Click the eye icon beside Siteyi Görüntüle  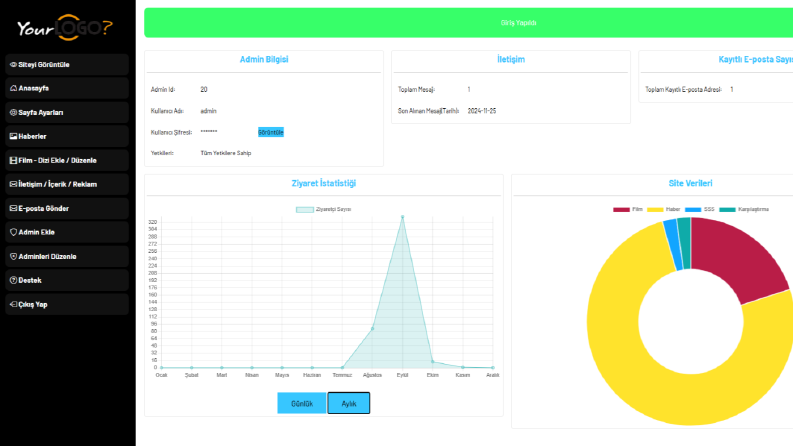14,65
